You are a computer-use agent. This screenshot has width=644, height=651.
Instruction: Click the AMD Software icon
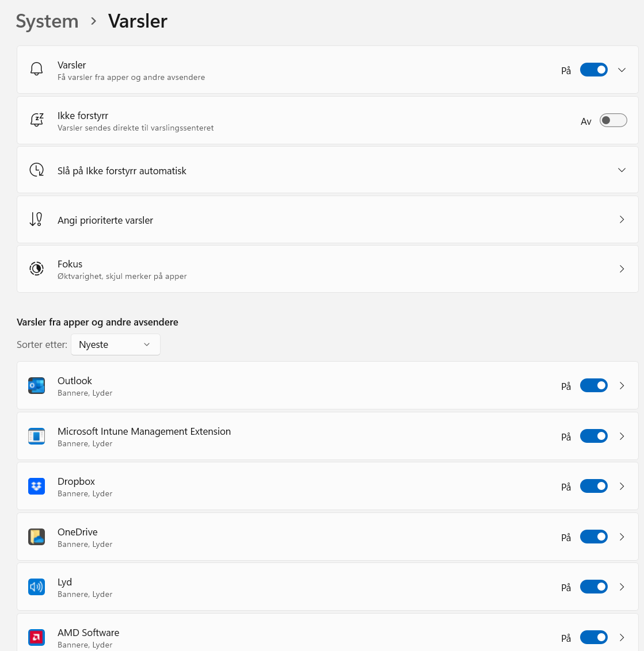click(36, 637)
